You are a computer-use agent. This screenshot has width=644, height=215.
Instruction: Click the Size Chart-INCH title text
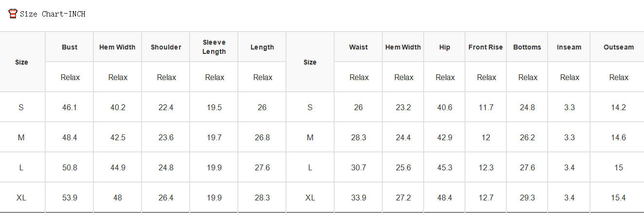point(53,14)
